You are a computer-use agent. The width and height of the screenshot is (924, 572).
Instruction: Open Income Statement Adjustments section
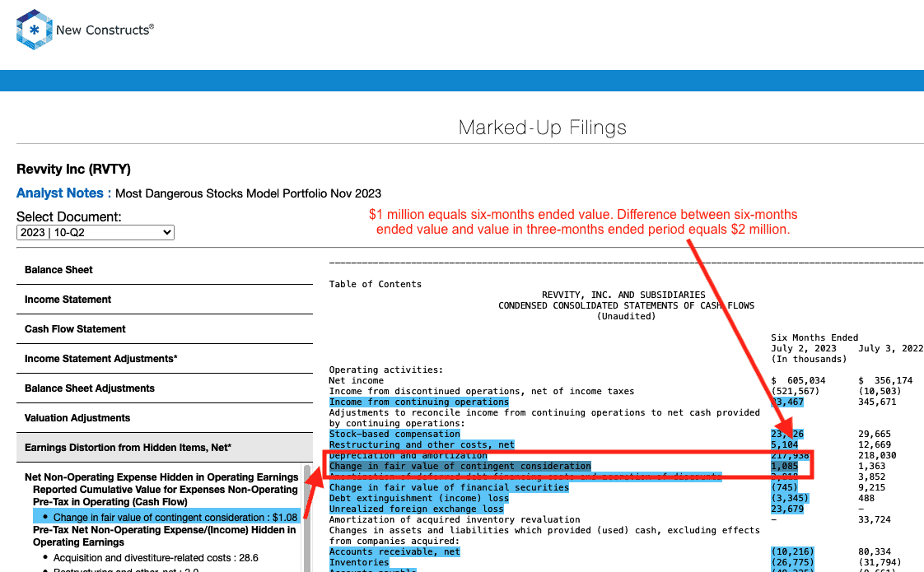pos(165,358)
